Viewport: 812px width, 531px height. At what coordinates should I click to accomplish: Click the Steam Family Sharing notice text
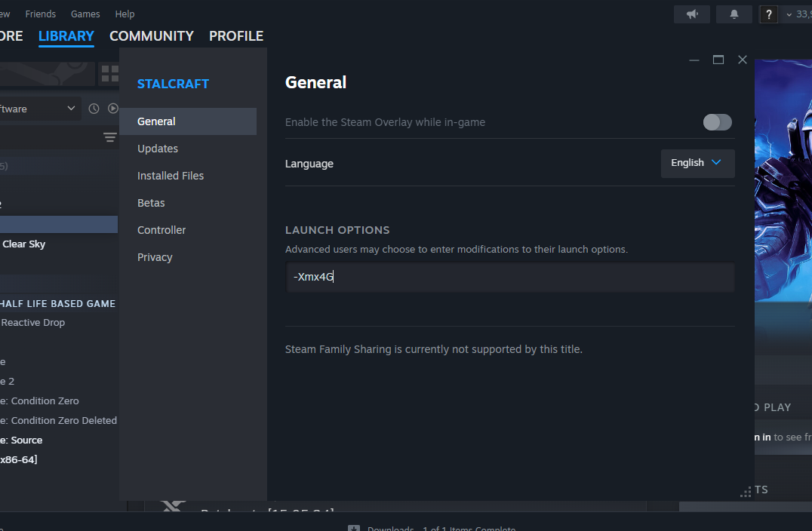434,349
